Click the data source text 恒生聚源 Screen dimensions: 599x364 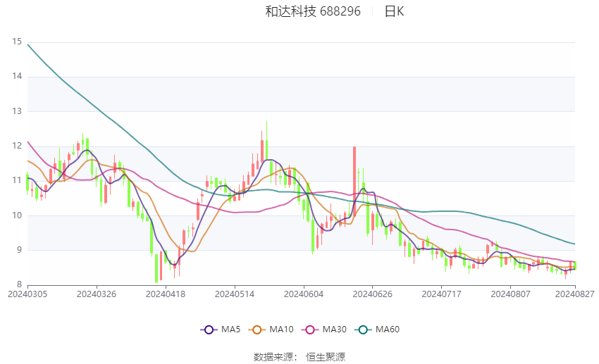coord(326,357)
